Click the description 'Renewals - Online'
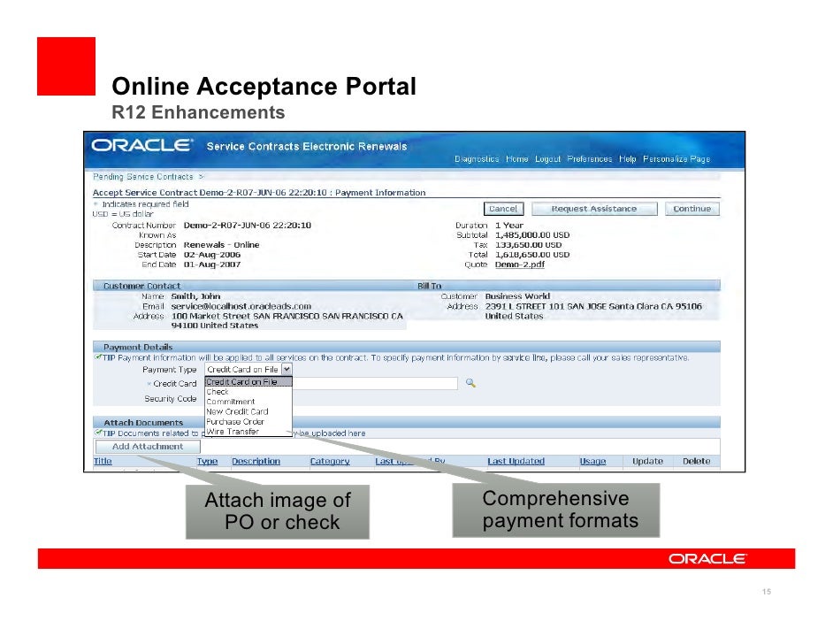 click(222, 245)
